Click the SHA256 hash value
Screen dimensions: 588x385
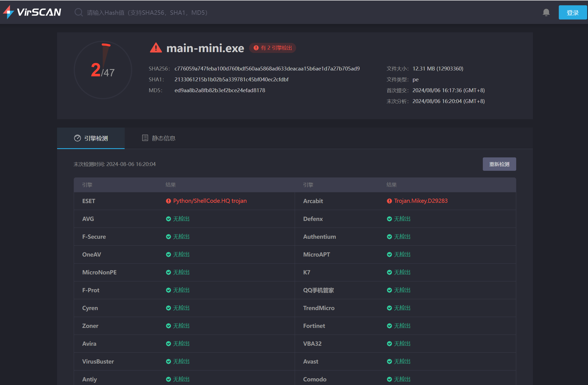tap(267, 69)
